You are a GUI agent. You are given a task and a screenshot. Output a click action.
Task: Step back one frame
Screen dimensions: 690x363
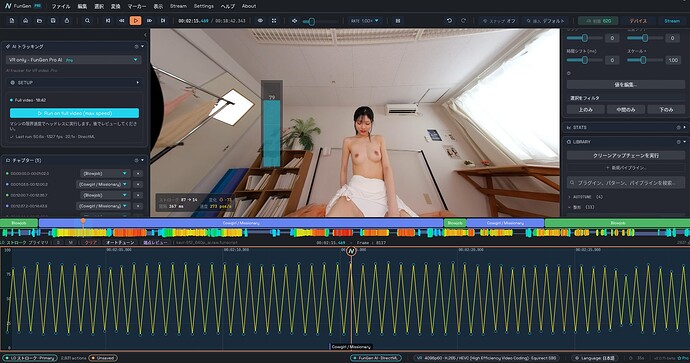pyautogui.click(x=121, y=21)
